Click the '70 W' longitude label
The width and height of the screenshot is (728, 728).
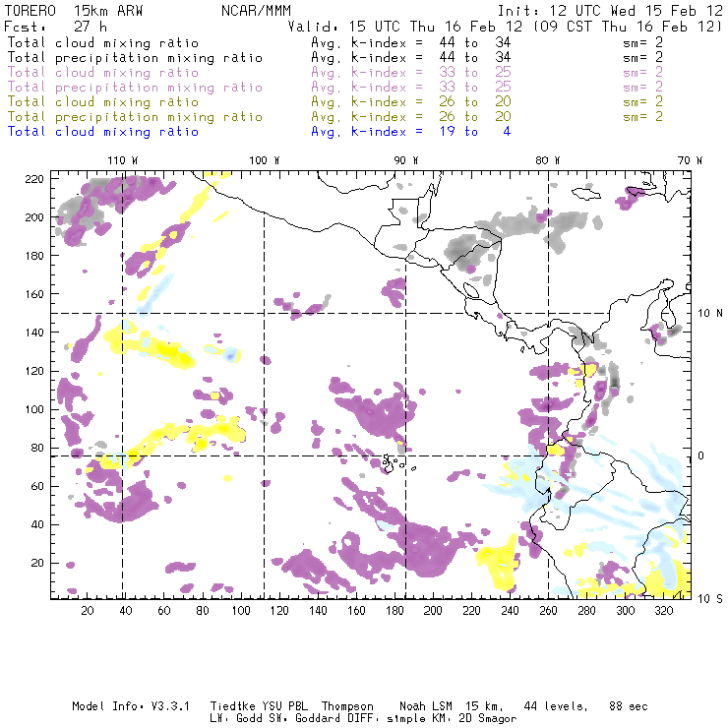point(690,160)
